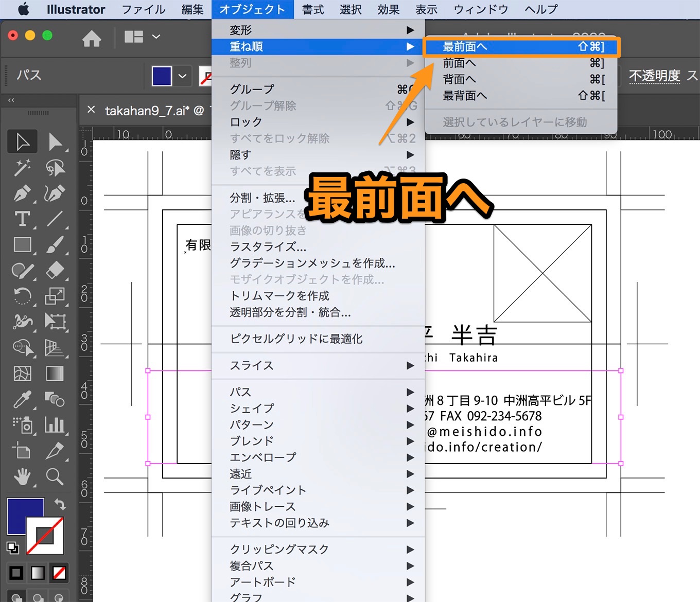The width and height of the screenshot is (700, 602).
Task: Select the Line Segment tool
Action: tap(55, 219)
